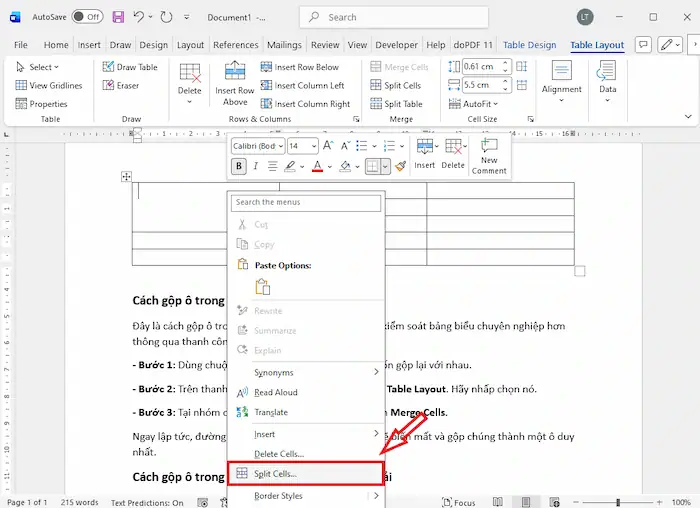This screenshot has width=700, height=508.
Task: Toggle Focus mode
Action: [458, 502]
